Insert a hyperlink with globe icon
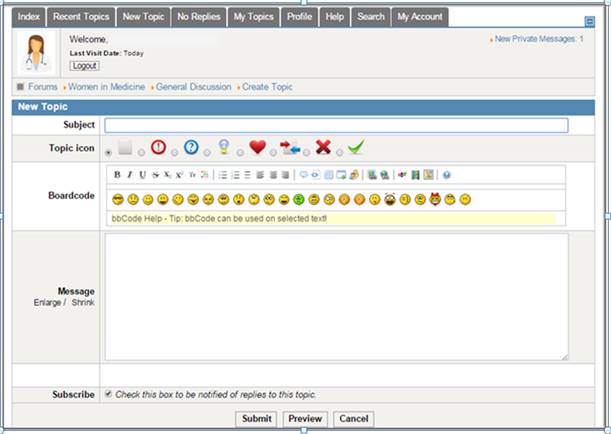This screenshot has height=434, width=611. [385, 175]
